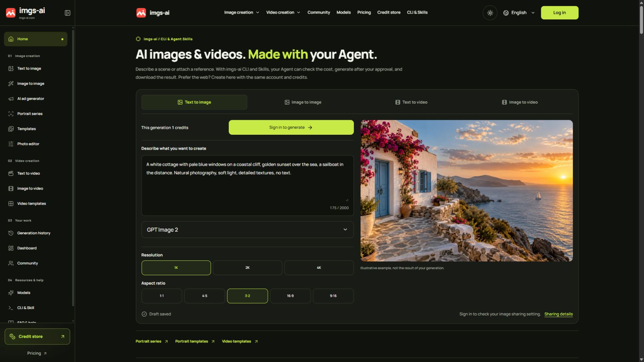This screenshot has height=362, width=644.
Task: Open CLI & Skill in sidebar
Action: (x=35, y=308)
